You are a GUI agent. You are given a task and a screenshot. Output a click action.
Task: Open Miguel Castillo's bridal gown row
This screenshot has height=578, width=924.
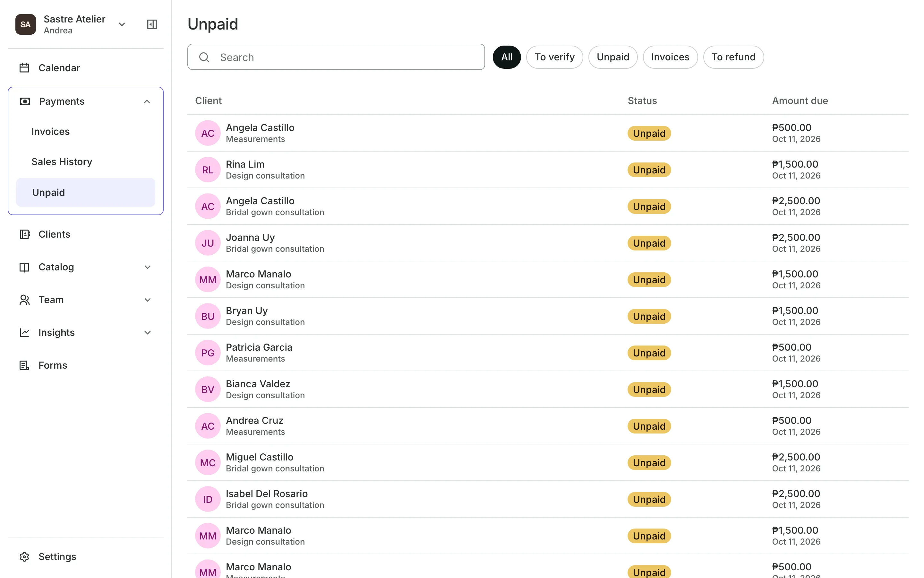pyautogui.click(x=548, y=462)
